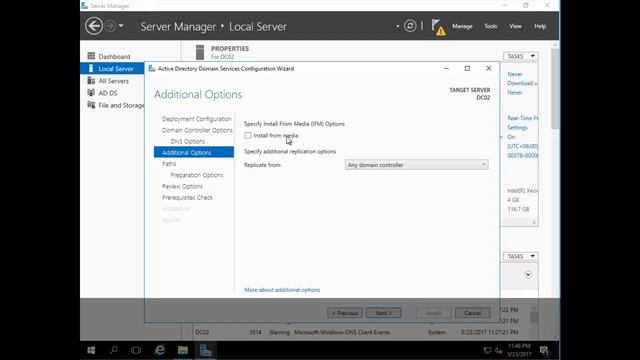Open the Help menu
640x360 pixels.
pyautogui.click(x=540, y=26)
